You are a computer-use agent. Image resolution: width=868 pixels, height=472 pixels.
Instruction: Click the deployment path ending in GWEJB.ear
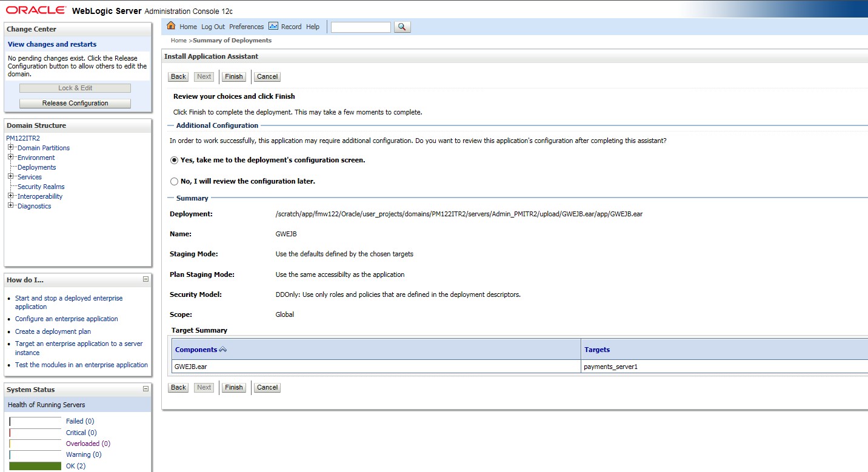pos(459,214)
